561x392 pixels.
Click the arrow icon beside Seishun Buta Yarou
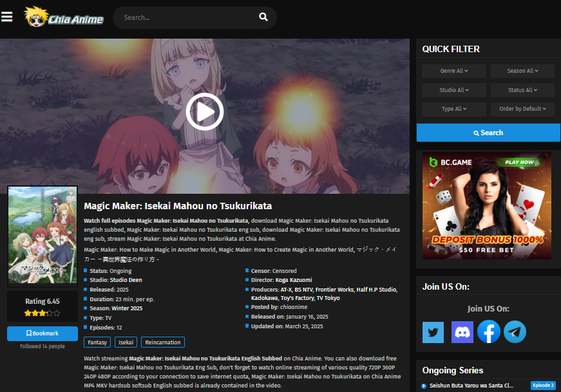(x=424, y=386)
